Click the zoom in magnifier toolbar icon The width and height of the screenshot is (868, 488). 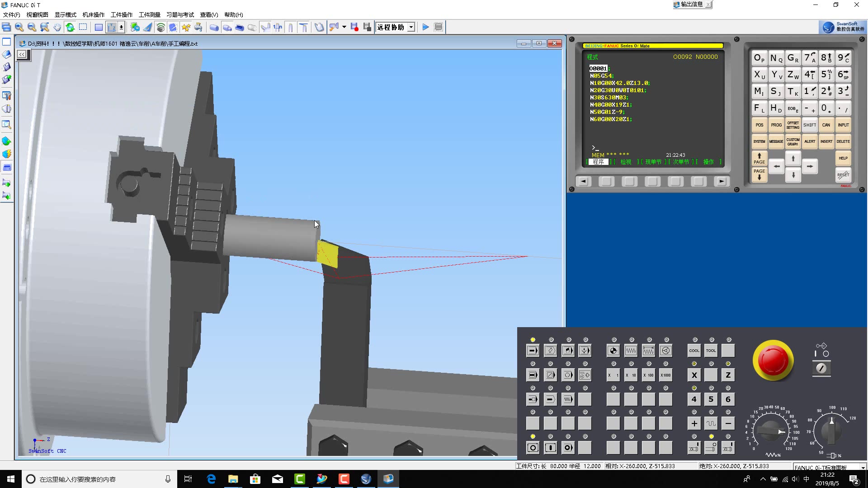[x=19, y=27]
